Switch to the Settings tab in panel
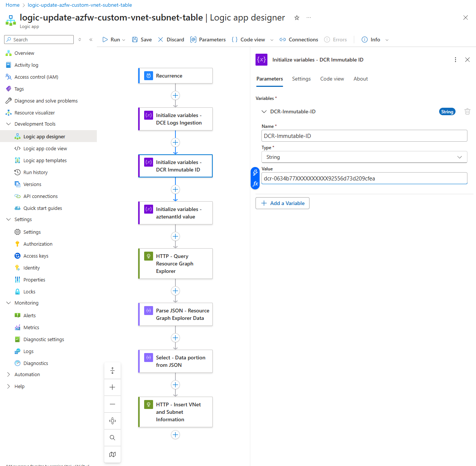This screenshot has height=466, width=476. 301,79
